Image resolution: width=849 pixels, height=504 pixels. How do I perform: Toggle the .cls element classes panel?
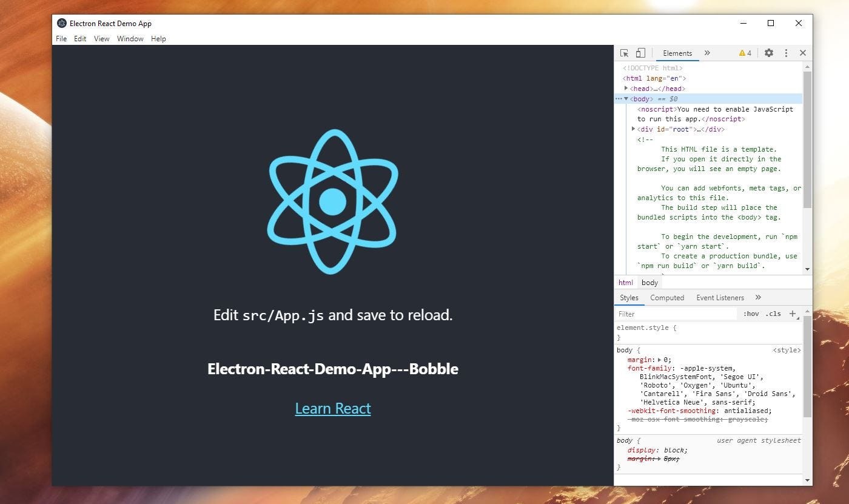[x=773, y=314]
